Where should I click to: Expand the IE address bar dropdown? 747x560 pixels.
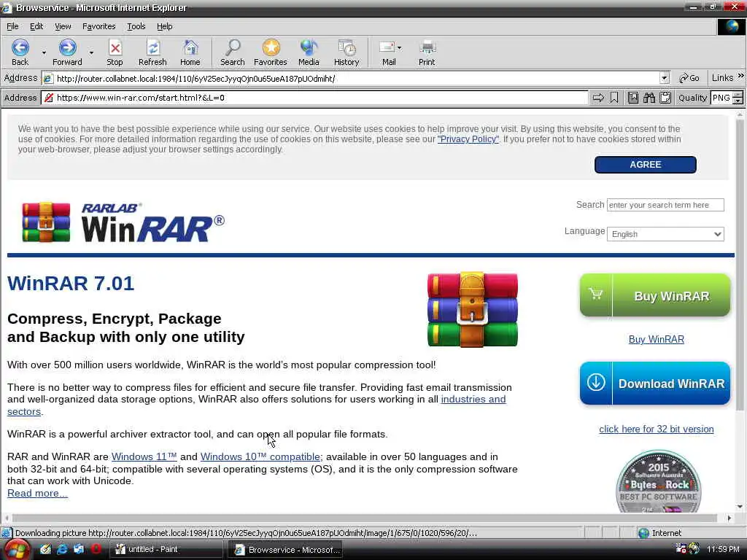[665, 78]
